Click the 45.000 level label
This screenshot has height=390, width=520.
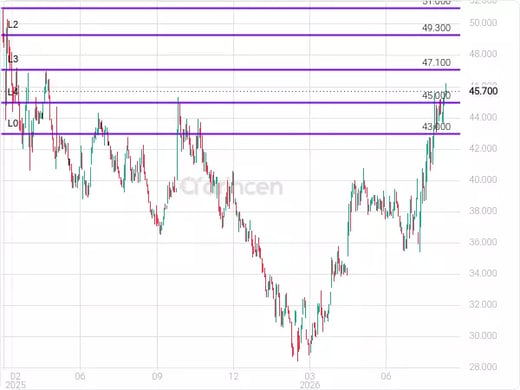click(436, 96)
